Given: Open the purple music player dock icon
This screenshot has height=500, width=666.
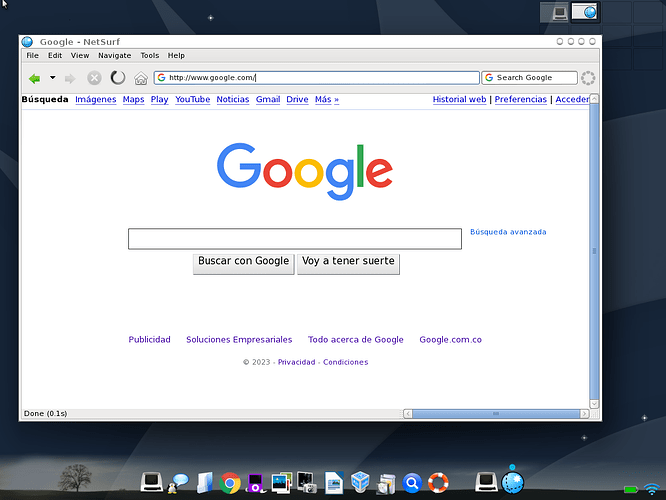Looking at the screenshot, I should [x=256, y=483].
